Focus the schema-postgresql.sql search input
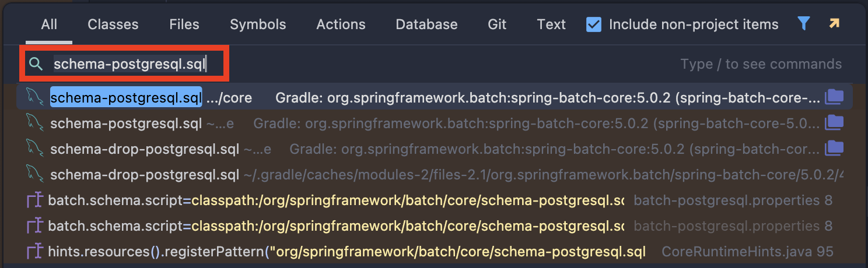The image size is (868, 268). [x=130, y=64]
